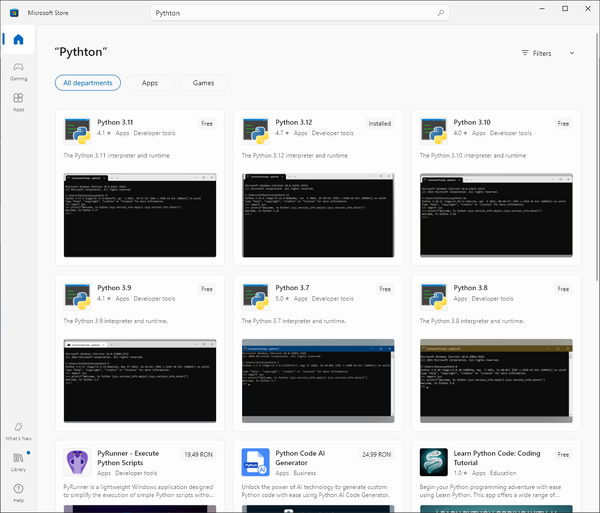
Task: Click Python Code AI Generator title
Action: coord(300,458)
